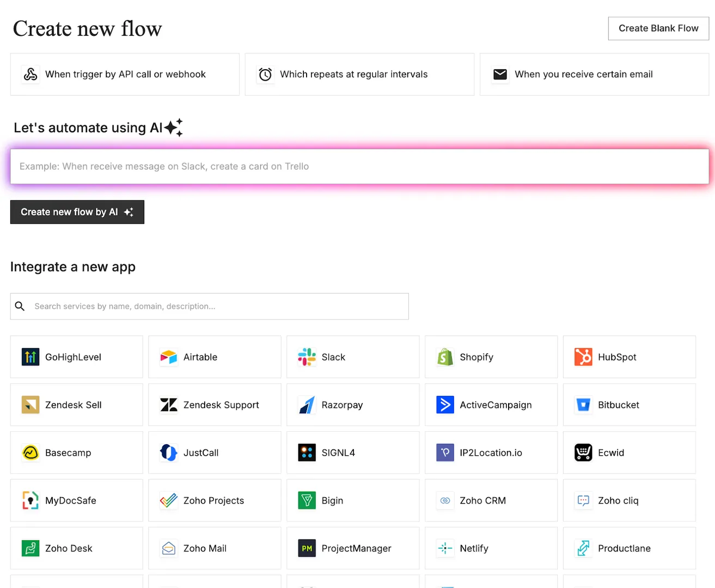Click Create new flow by AI button
Image resolution: width=715 pixels, height=588 pixels.
(77, 212)
